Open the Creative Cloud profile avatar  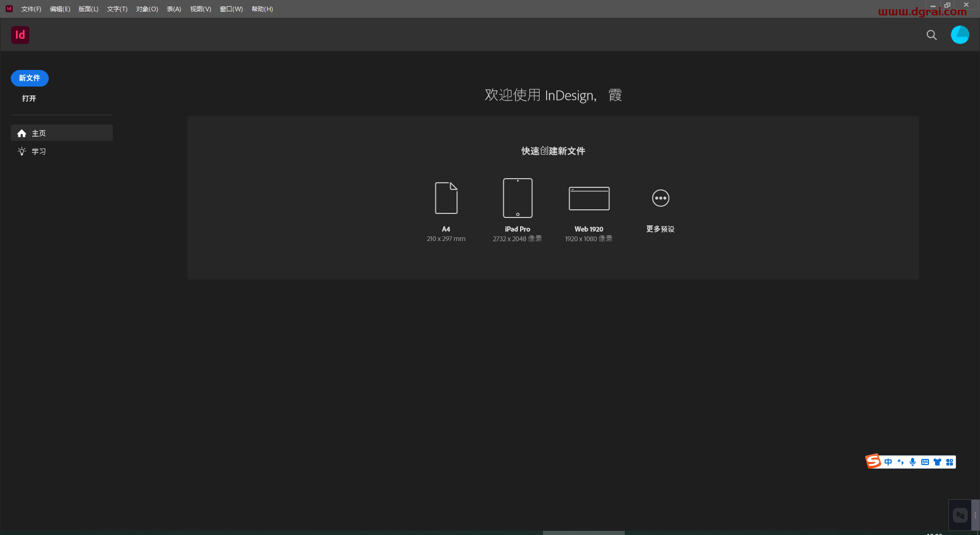(961, 35)
